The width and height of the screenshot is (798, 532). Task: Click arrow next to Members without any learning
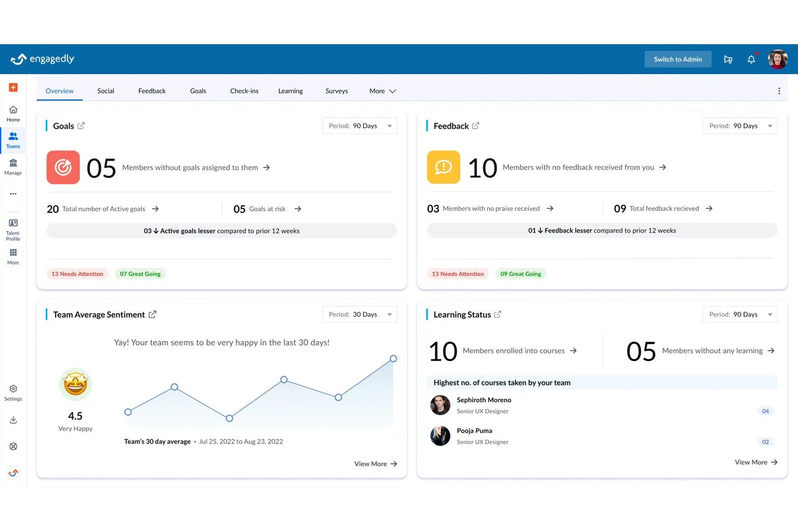pyautogui.click(x=771, y=350)
